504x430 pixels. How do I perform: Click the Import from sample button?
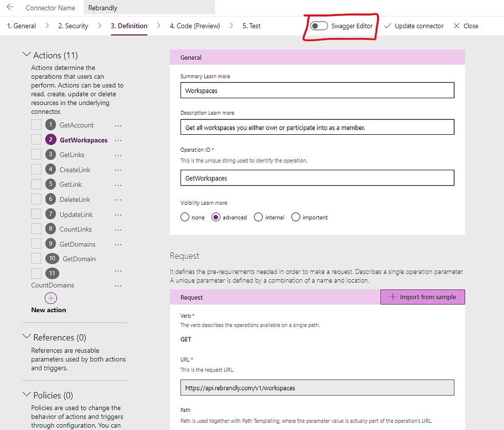423,297
